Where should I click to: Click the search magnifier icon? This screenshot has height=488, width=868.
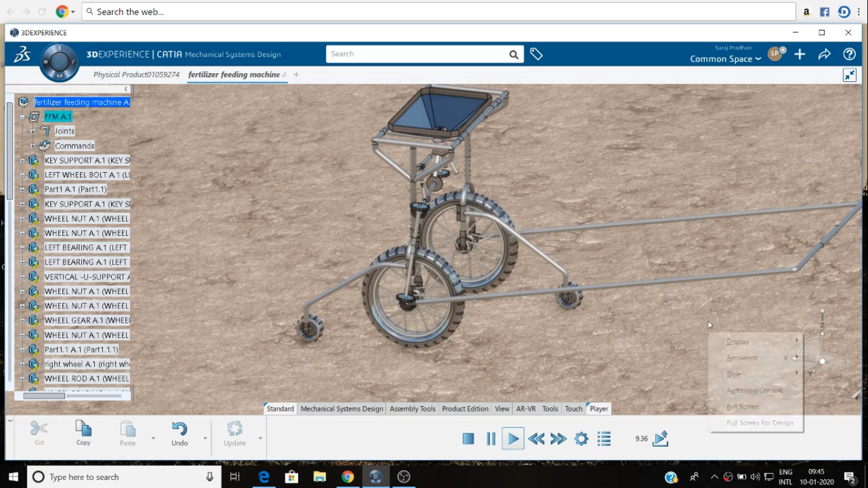pos(513,55)
